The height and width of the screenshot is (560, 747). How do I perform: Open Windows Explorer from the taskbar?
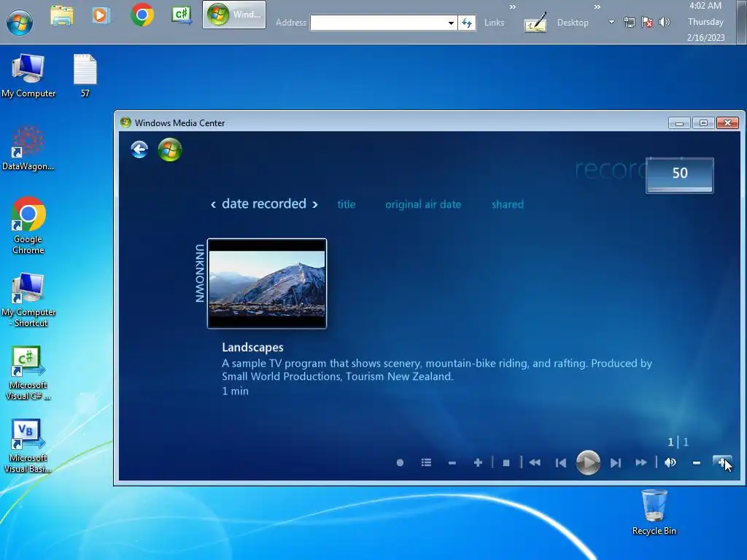coord(62,16)
